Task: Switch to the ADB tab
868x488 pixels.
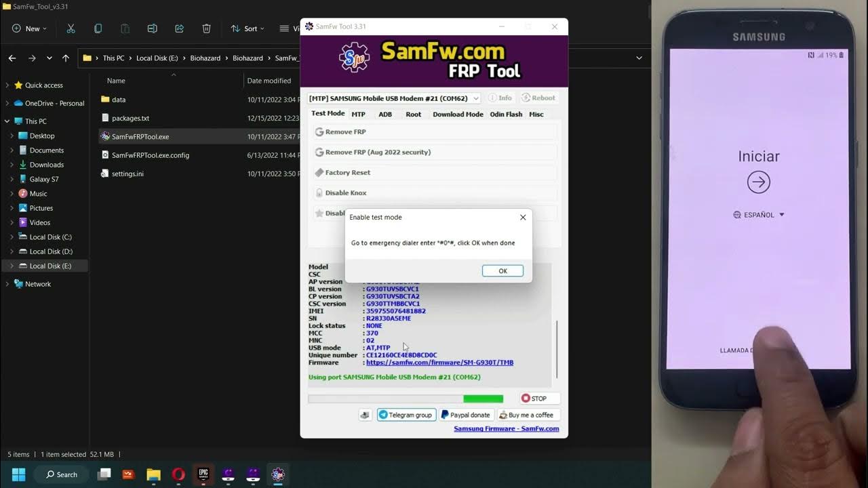Action: coord(385,114)
